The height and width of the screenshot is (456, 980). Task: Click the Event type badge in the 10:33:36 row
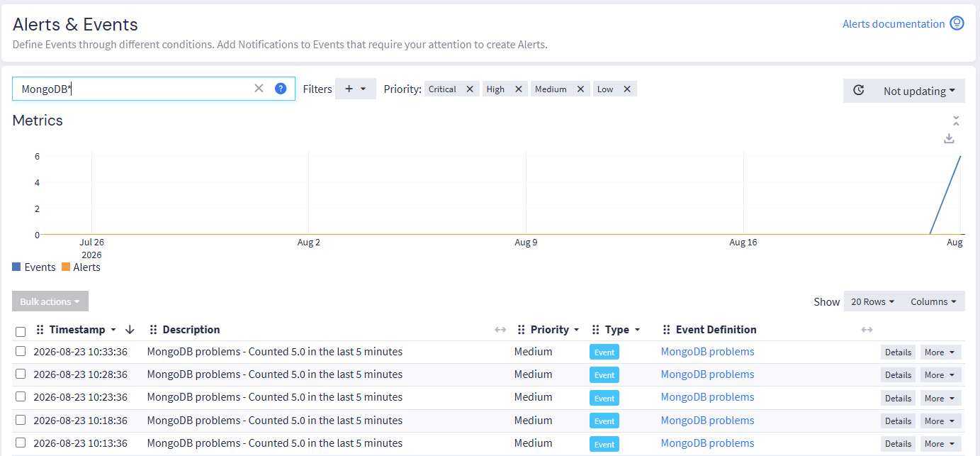coord(604,352)
